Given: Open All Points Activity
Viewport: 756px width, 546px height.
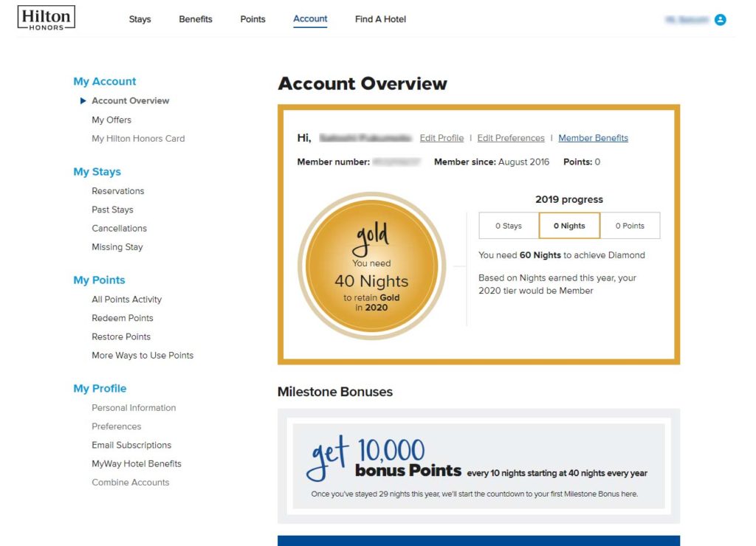Looking at the screenshot, I should [x=127, y=300].
